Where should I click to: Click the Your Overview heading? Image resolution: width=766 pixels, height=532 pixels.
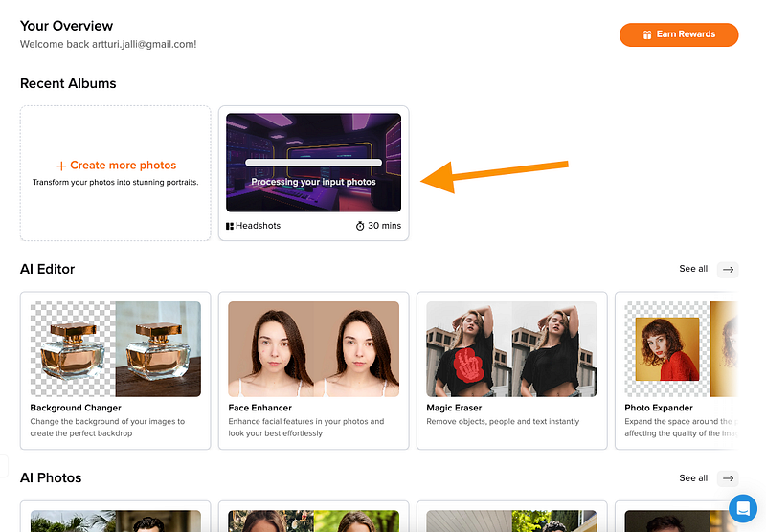[66, 26]
